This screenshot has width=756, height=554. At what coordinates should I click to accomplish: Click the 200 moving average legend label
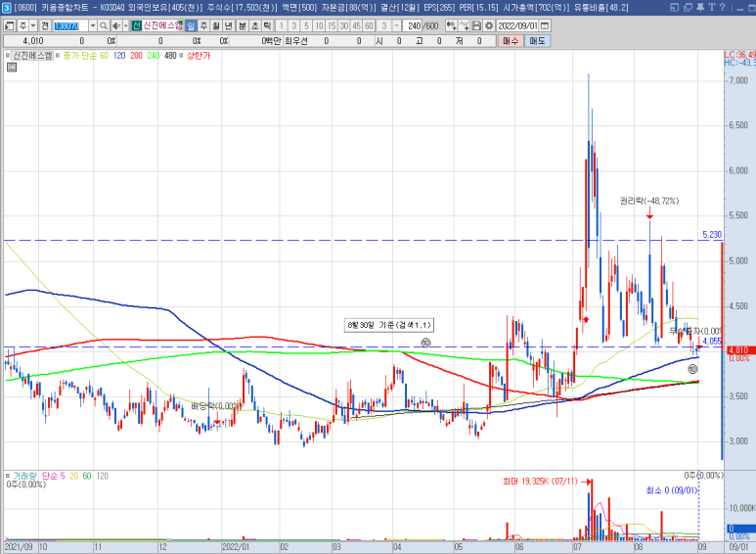(136, 56)
